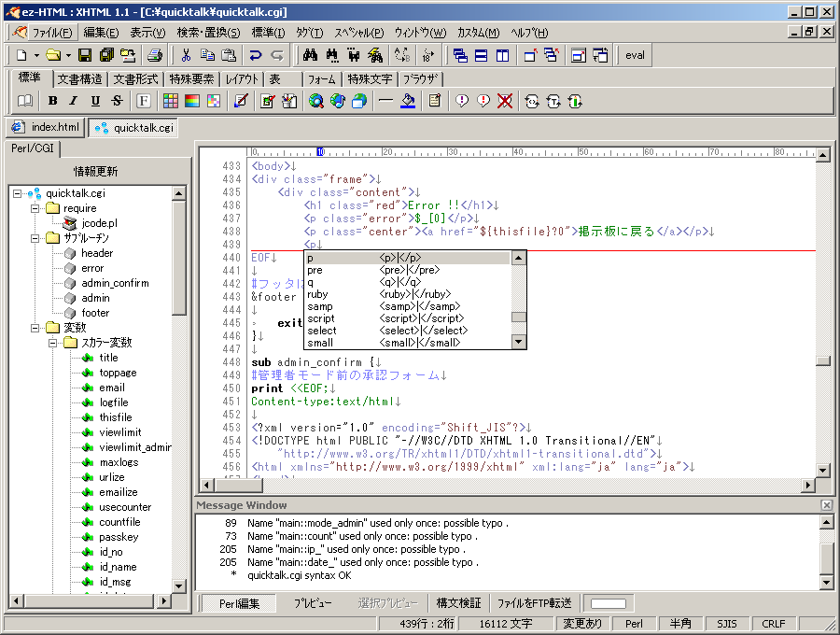Choose 'pre' from the autocomplete list
This screenshot has width=840, height=635.
click(x=408, y=270)
